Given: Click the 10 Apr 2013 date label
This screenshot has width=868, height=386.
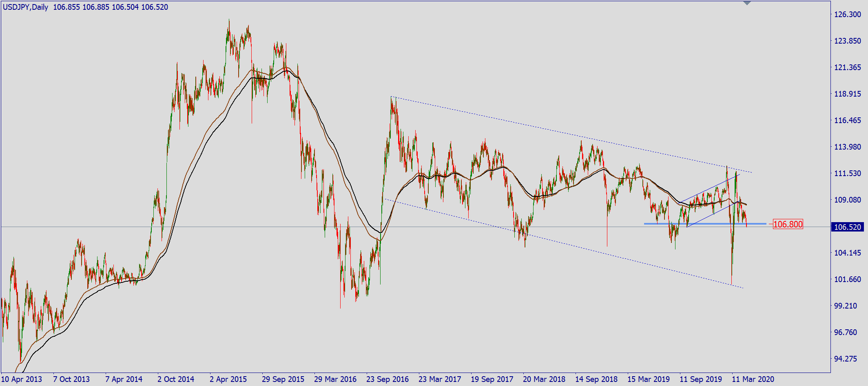Looking at the screenshot, I should tap(22, 379).
